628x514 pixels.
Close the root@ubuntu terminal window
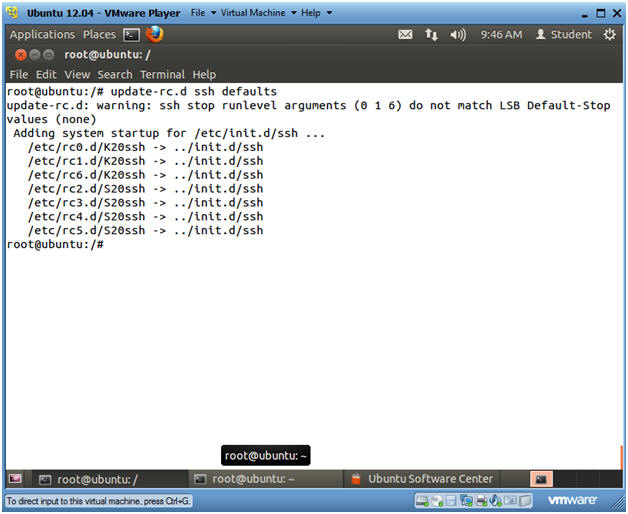coord(20,54)
